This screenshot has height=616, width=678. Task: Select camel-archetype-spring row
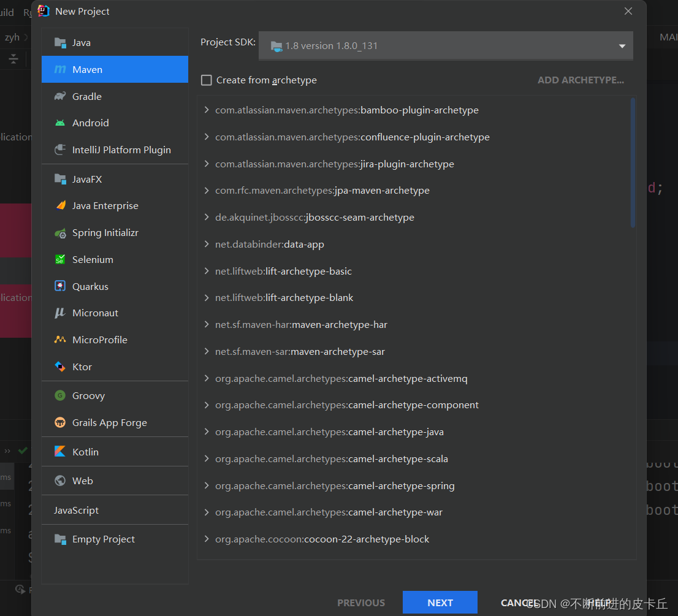[416, 485]
